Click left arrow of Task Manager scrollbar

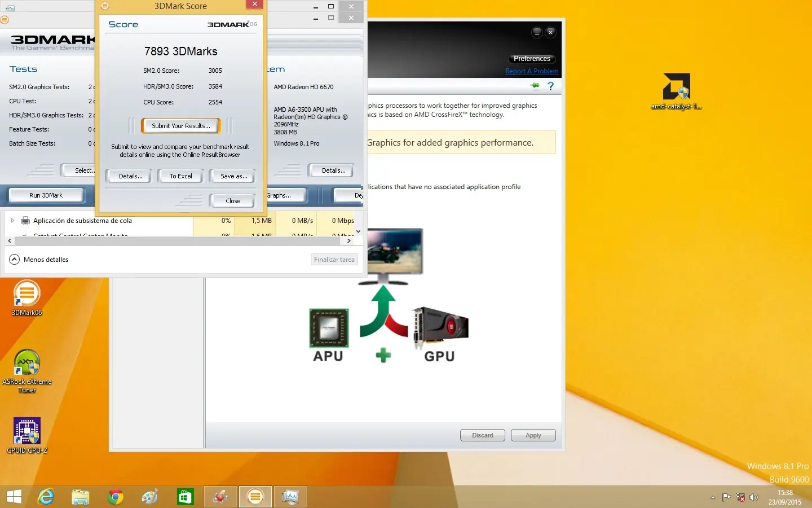[10, 240]
